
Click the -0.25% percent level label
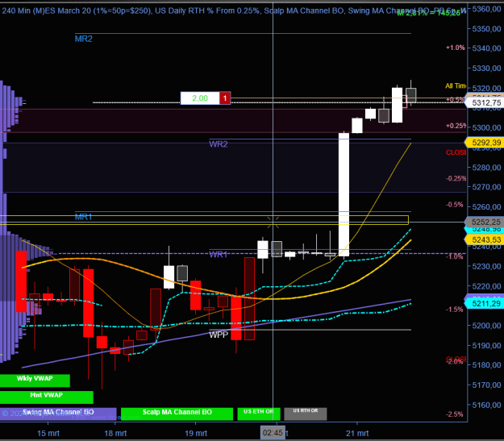pos(456,178)
